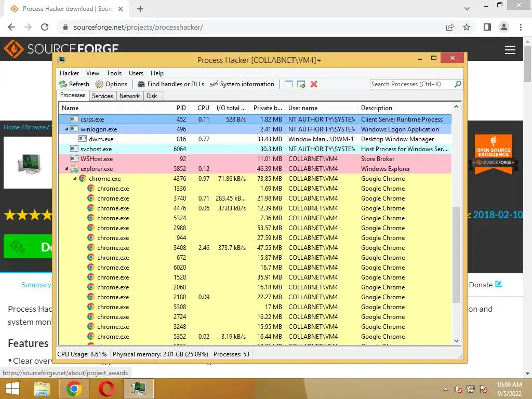Click the process list scroll down arrow

pyautogui.click(x=456, y=341)
